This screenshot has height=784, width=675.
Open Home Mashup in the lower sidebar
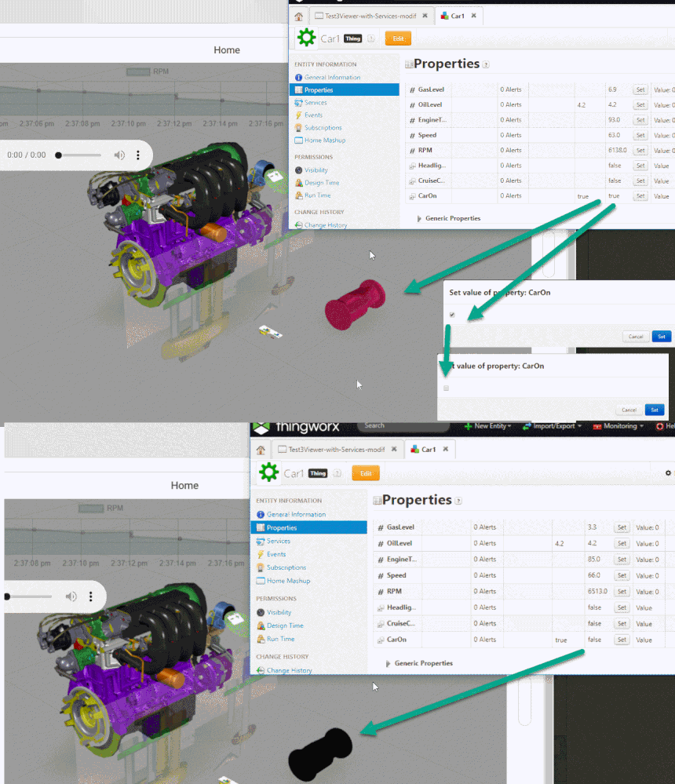pyautogui.click(x=283, y=581)
